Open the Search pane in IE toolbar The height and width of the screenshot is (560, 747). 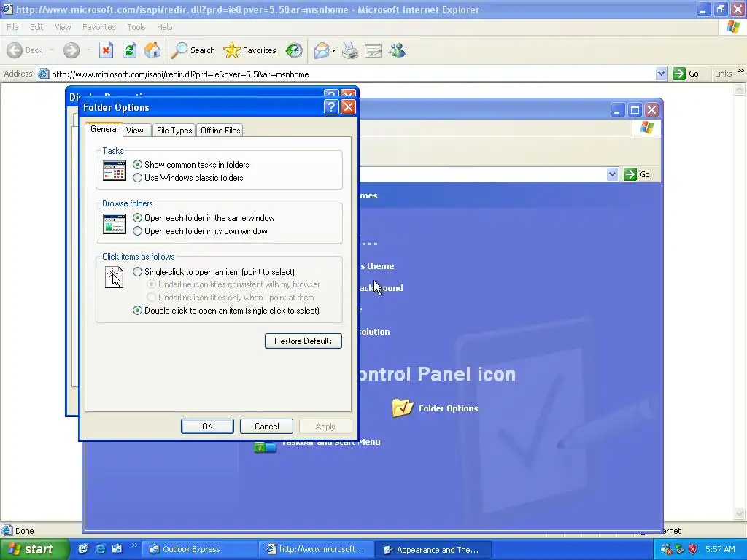[193, 50]
